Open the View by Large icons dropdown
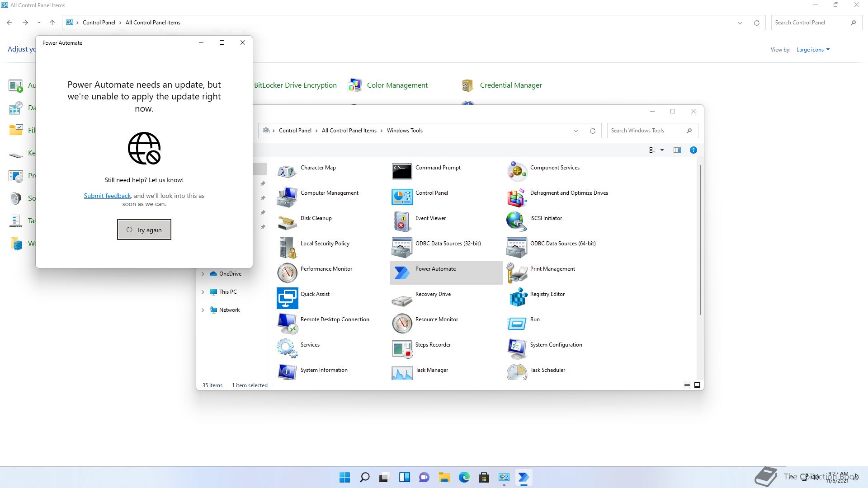The image size is (868, 488). coord(813,50)
